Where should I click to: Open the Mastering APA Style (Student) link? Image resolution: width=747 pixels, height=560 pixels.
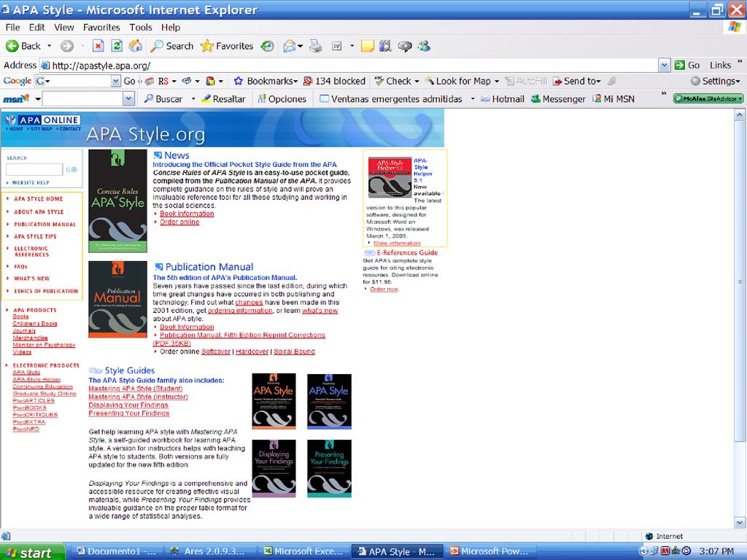(135, 389)
